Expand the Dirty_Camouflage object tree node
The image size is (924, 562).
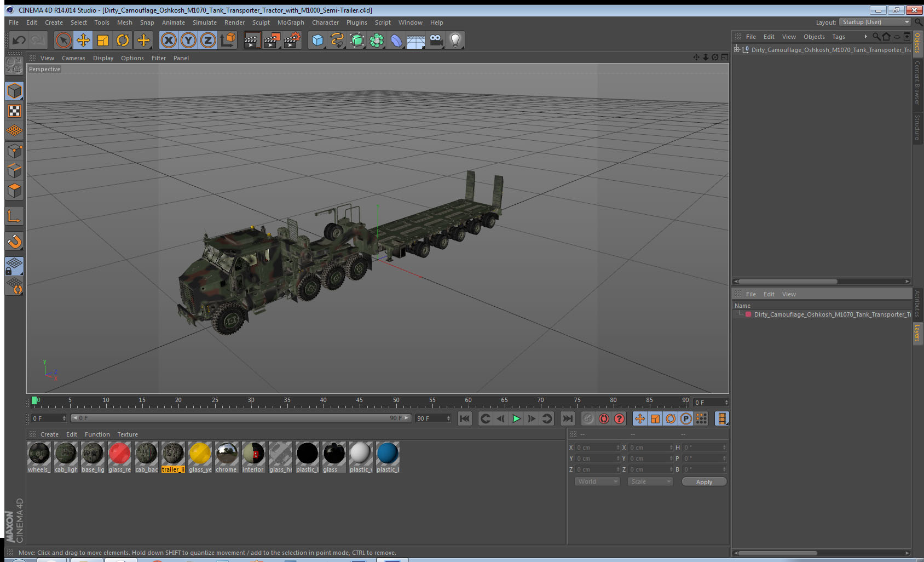[x=737, y=50]
